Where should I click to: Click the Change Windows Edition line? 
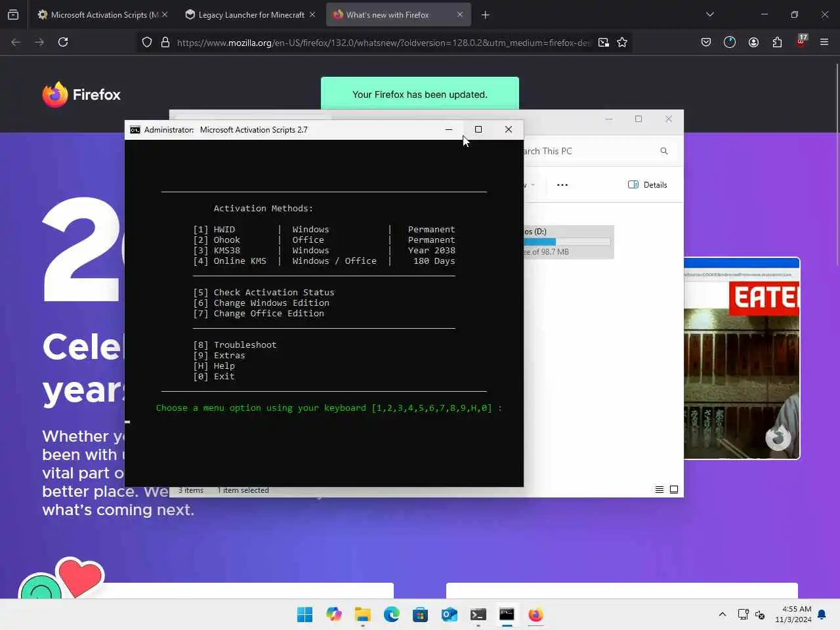(261, 303)
